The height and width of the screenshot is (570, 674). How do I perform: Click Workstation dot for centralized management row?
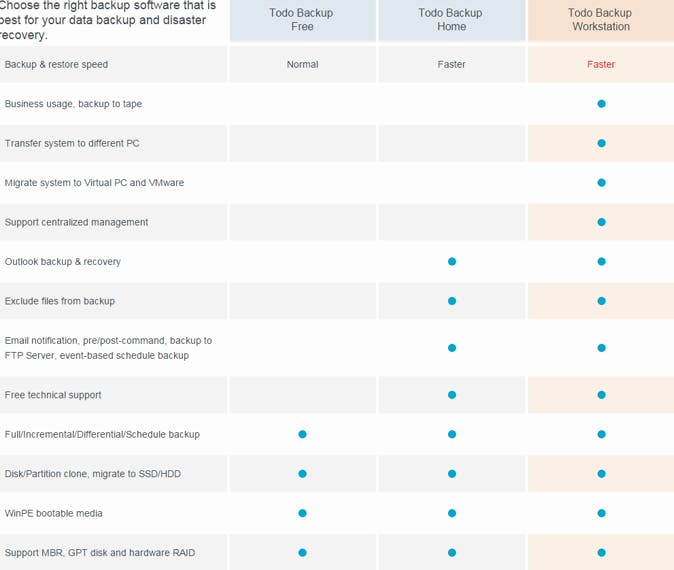click(x=601, y=222)
